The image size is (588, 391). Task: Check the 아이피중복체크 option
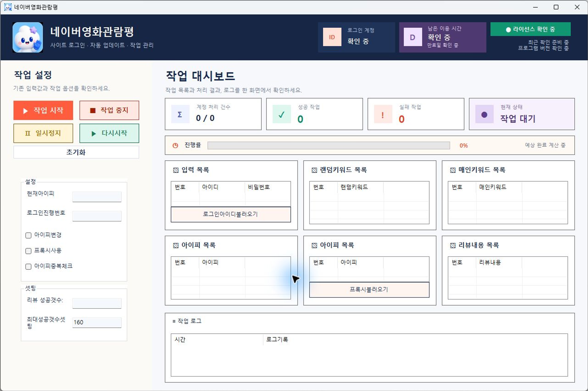28,266
